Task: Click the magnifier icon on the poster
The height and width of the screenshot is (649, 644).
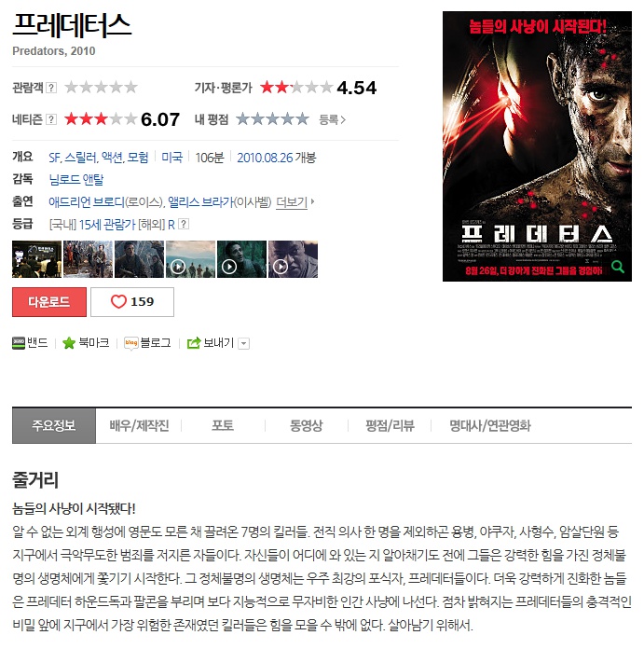Action: [x=618, y=267]
